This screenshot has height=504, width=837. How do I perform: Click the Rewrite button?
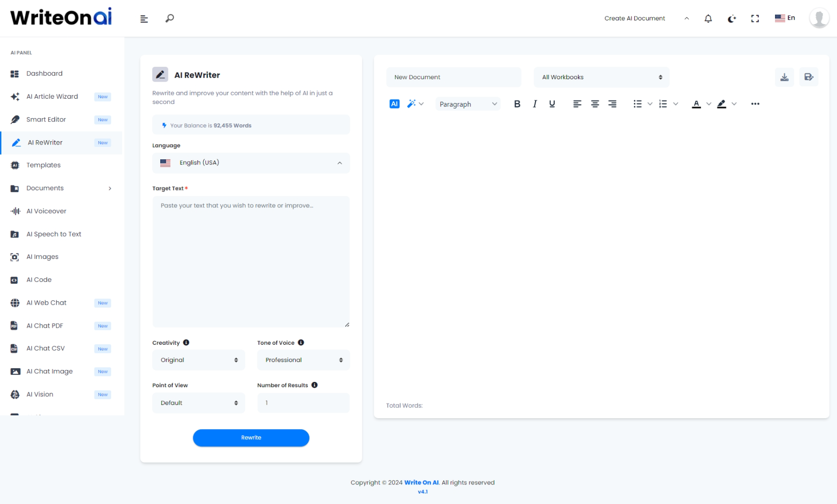pos(251,438)
